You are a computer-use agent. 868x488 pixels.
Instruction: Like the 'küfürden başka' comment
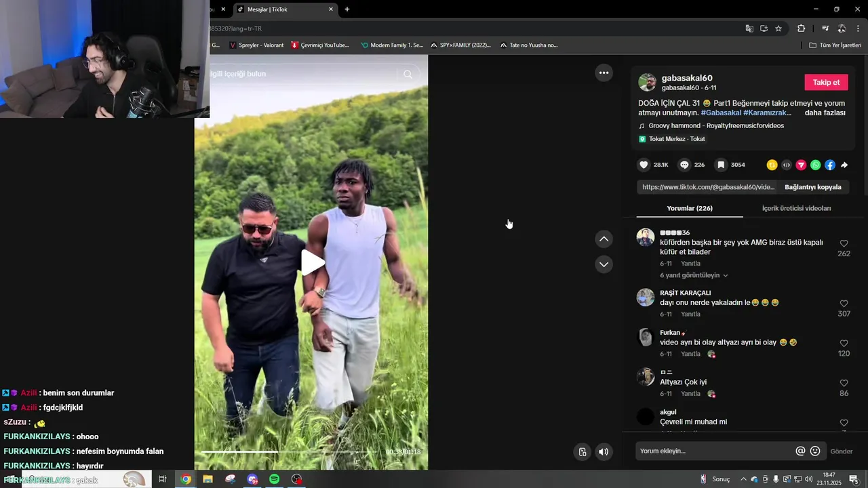pyautogui.click(x=844, y=243)
